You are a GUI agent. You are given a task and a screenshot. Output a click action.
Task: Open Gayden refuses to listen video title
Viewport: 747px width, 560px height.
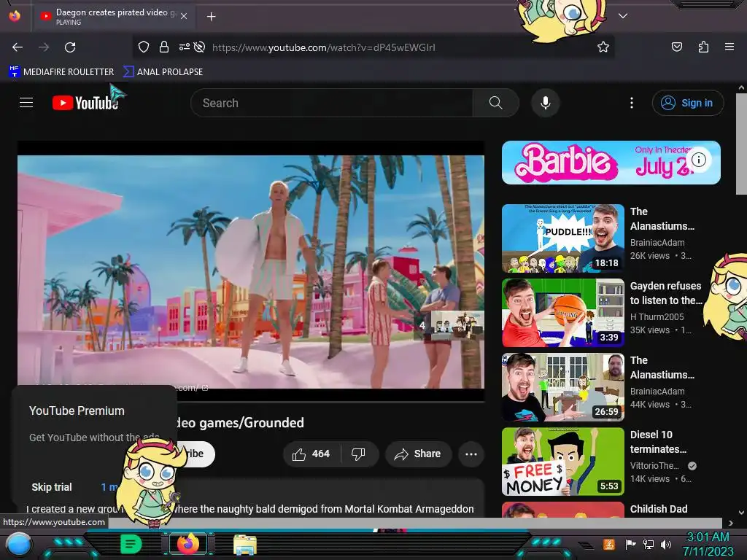[666, 293]
